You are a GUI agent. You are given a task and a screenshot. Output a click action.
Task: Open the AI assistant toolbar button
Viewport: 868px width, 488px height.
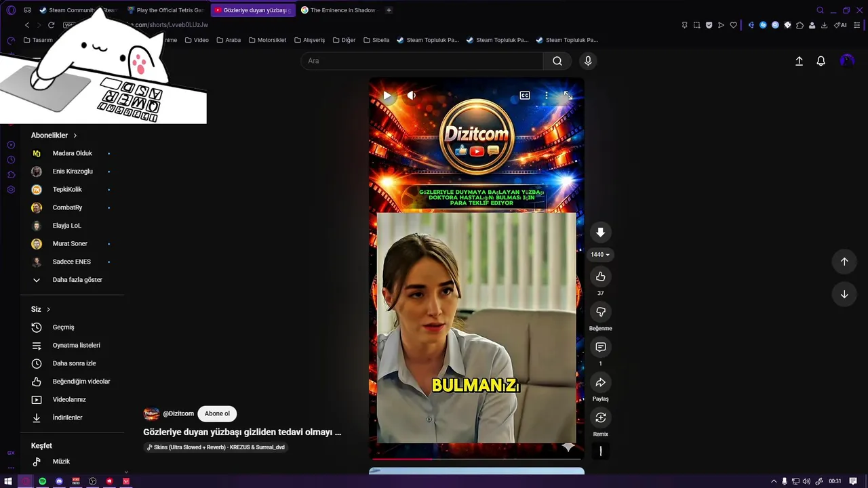[x=840, y=25]
